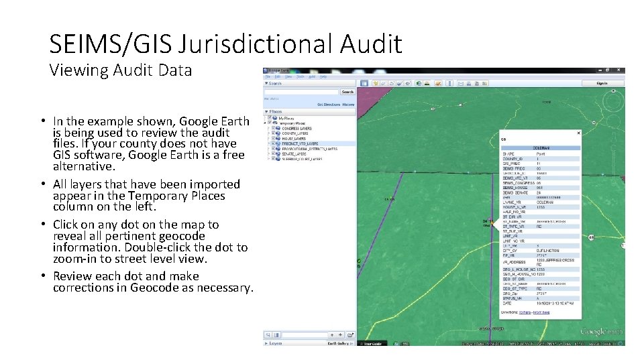Image resolution: width=644 pixels, height=362 pixels.
Task: Click the move-down arrow under Places
Action: coord(341,335)
